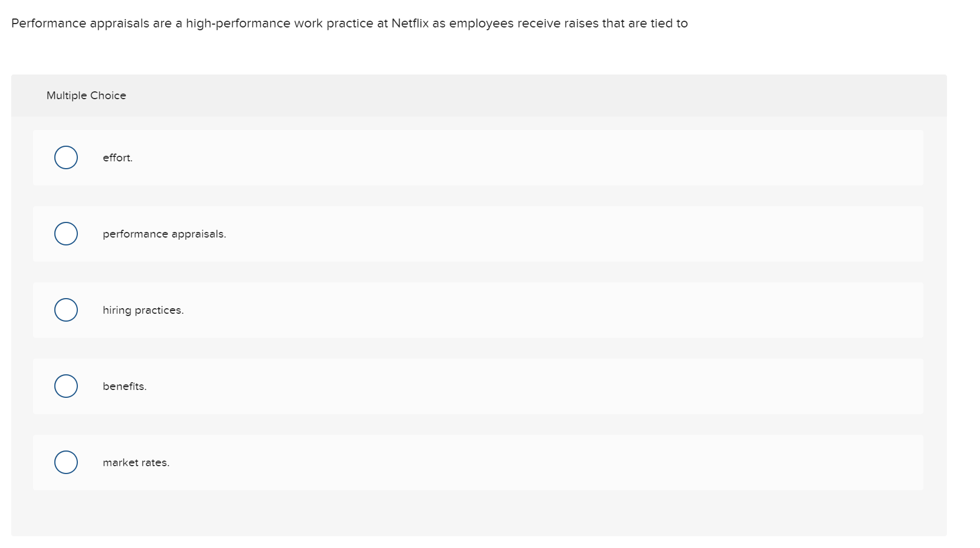Screen dimensions: 980x548
Task: Click the Multiple Choice header label
Action: tap(86, 95)
